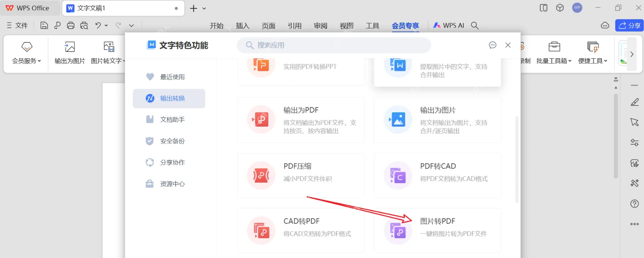Switch to the 开始 tab

point(217,26)
